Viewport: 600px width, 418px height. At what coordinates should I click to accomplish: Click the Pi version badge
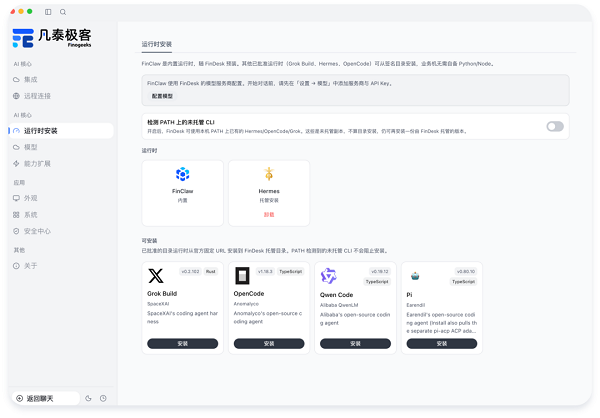(x=466, y=271)
